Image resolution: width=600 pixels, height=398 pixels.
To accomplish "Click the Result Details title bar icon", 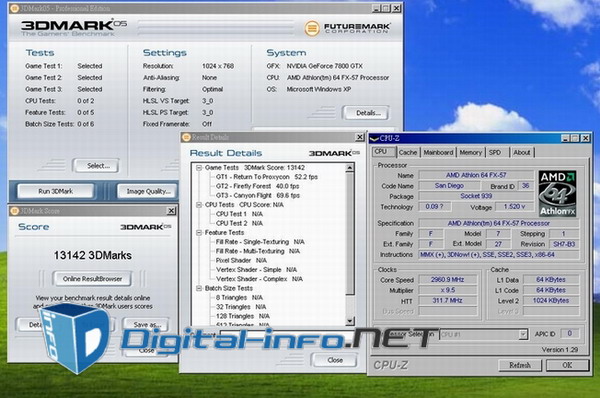I will click(x=186, y=137).
